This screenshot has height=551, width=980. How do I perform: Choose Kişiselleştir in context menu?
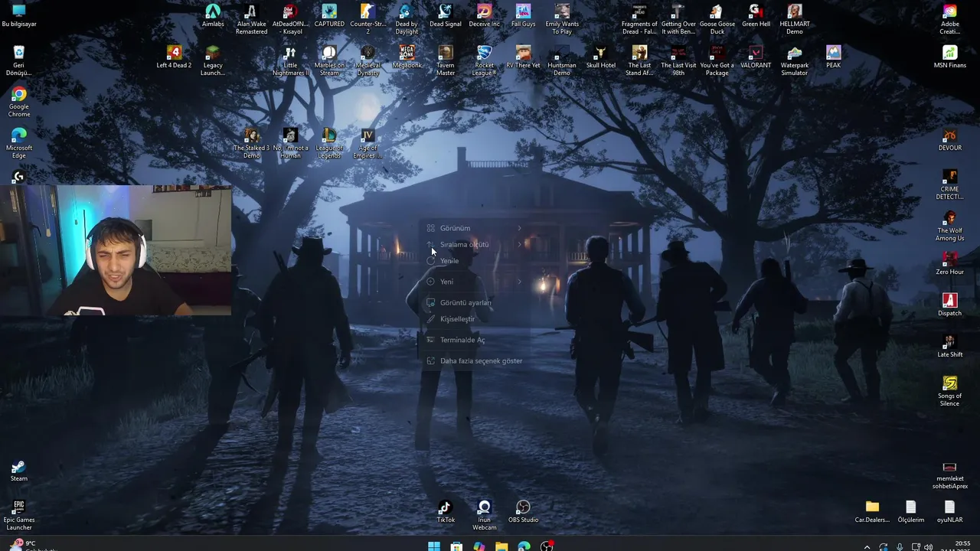click(x=475, y=319)
